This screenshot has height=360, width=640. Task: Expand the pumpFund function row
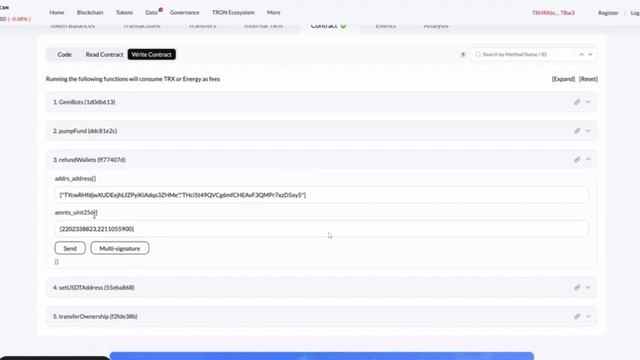click(x=588, y=131)
